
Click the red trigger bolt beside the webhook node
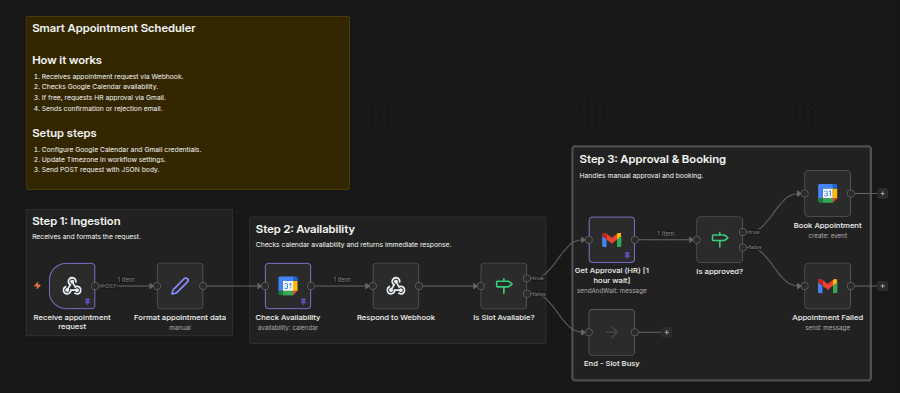tap(37, 286)
